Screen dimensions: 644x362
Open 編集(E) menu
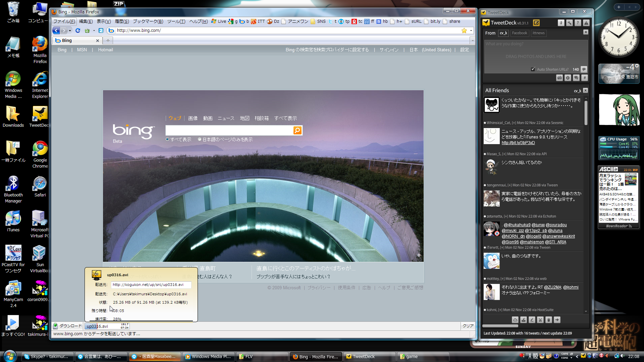point(86,21)
